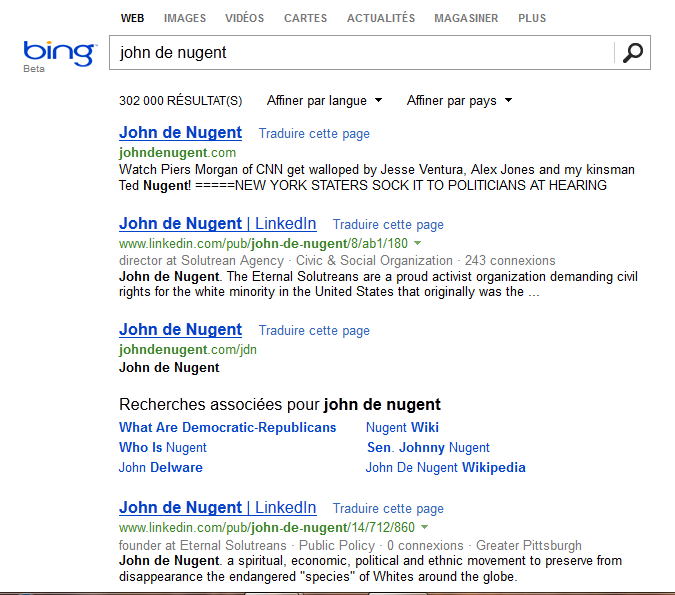Viewport: 675px width, 595px height.
Task: Switch to the VIDÉOS tab
Action: 245,18
